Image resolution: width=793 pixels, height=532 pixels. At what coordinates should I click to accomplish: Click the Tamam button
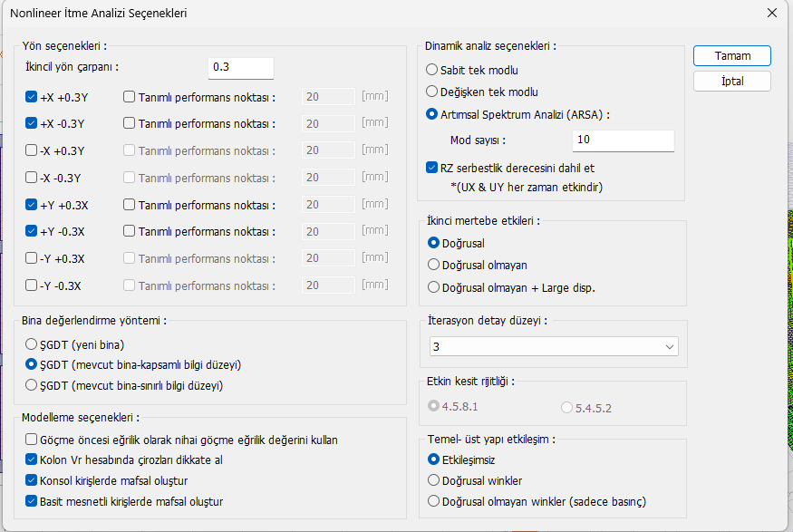click(x=732, y=55)
